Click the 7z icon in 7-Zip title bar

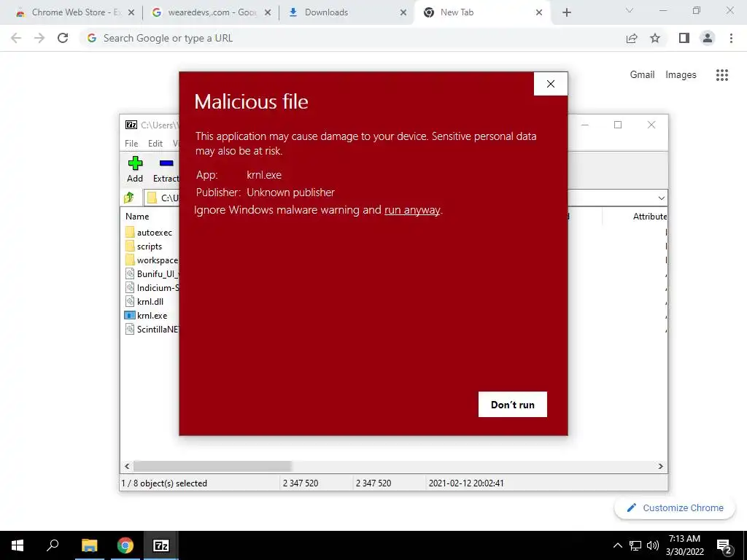(131, 125)
